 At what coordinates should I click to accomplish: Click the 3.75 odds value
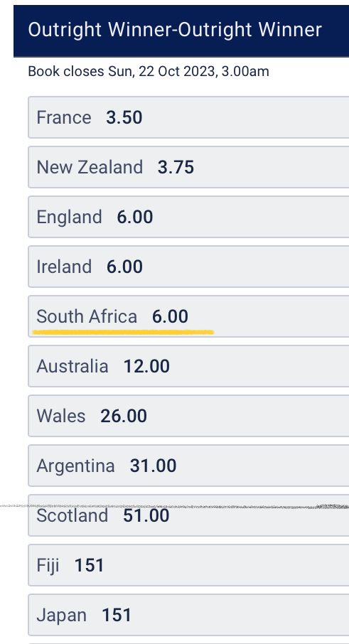(176, 168)
